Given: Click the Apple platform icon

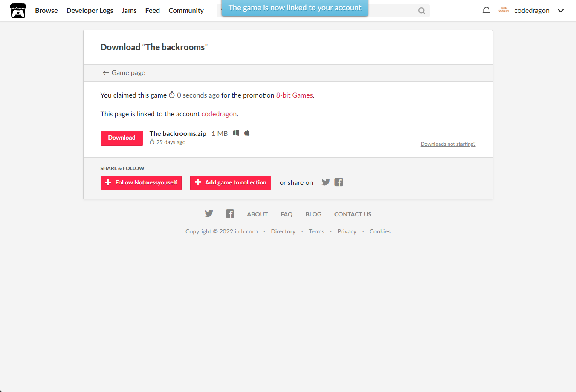Looking at the screenshot, I should pyautogui.click(x=247, y=133).
